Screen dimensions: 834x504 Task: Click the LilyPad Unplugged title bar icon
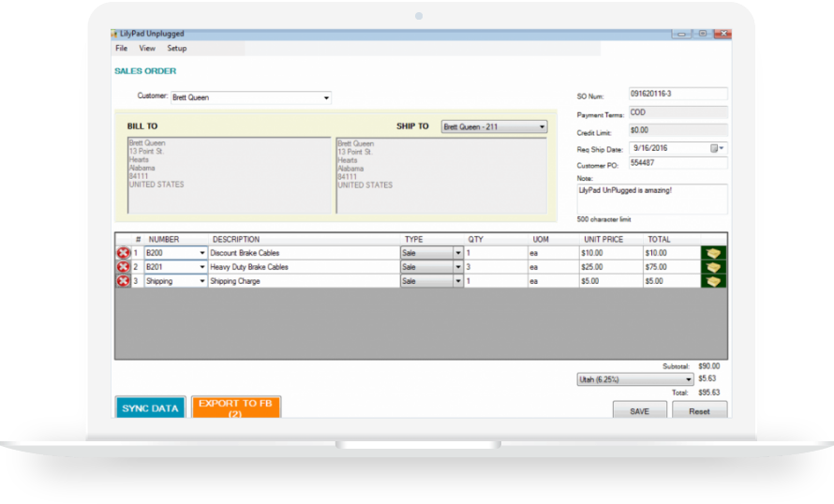[113, 34]
